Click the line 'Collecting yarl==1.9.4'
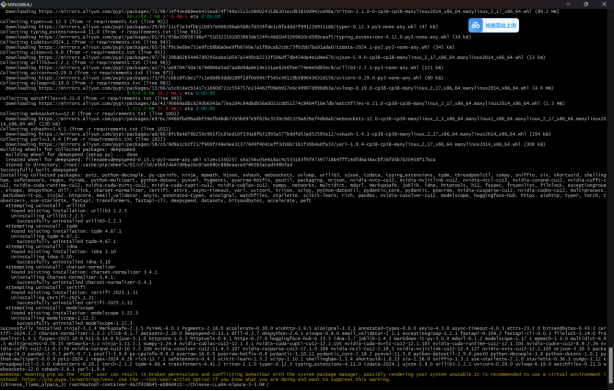This screenshot has height=391, width=614. click(83, 139)
